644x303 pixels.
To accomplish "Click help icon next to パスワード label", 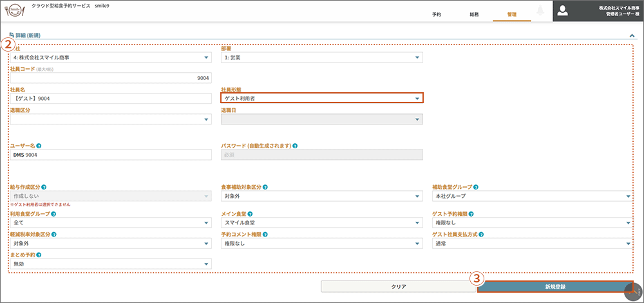I will coord(296,146).
